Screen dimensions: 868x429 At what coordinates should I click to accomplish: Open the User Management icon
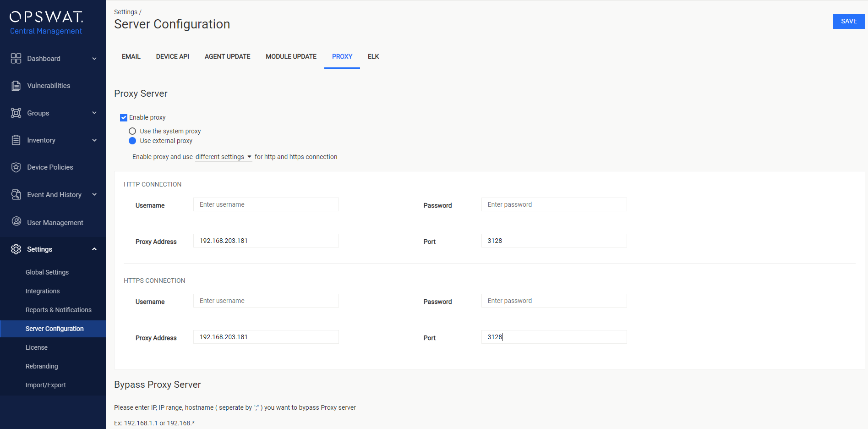pos(16,222)
